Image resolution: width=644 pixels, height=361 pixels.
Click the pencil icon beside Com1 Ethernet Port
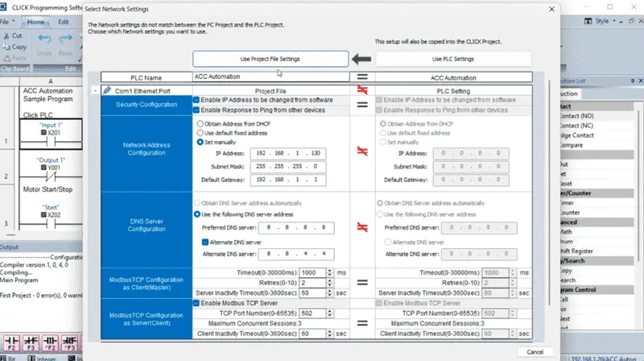tap(107, 90)
